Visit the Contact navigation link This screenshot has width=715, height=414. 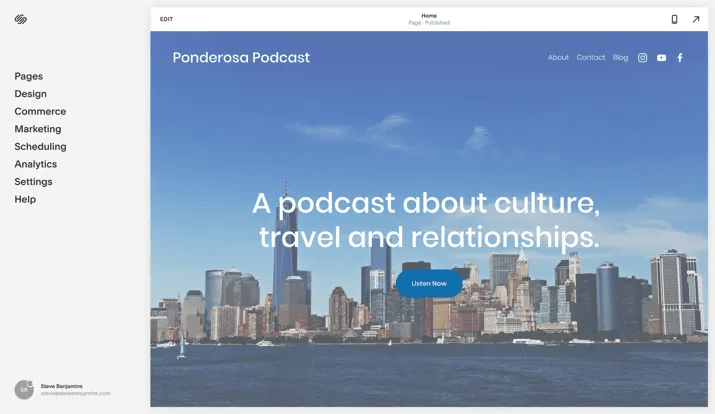click(591, 58)
